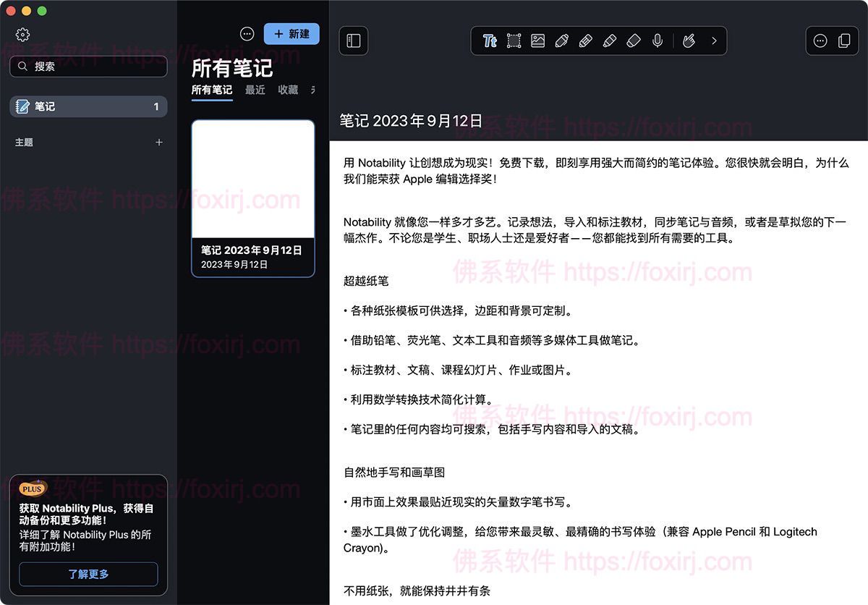Open the insert image tool
Screen dimensions: 868x605
pos(537,41)
